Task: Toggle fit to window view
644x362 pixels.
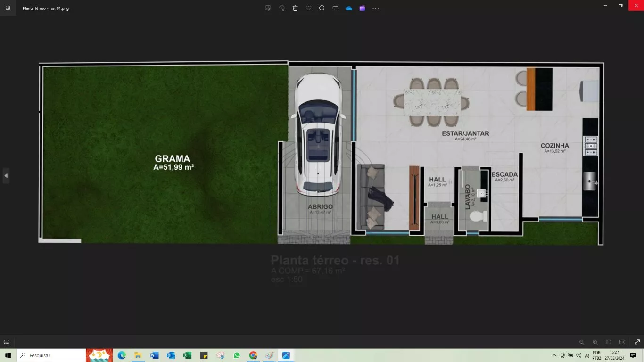Action: click(x=609, y=342)
